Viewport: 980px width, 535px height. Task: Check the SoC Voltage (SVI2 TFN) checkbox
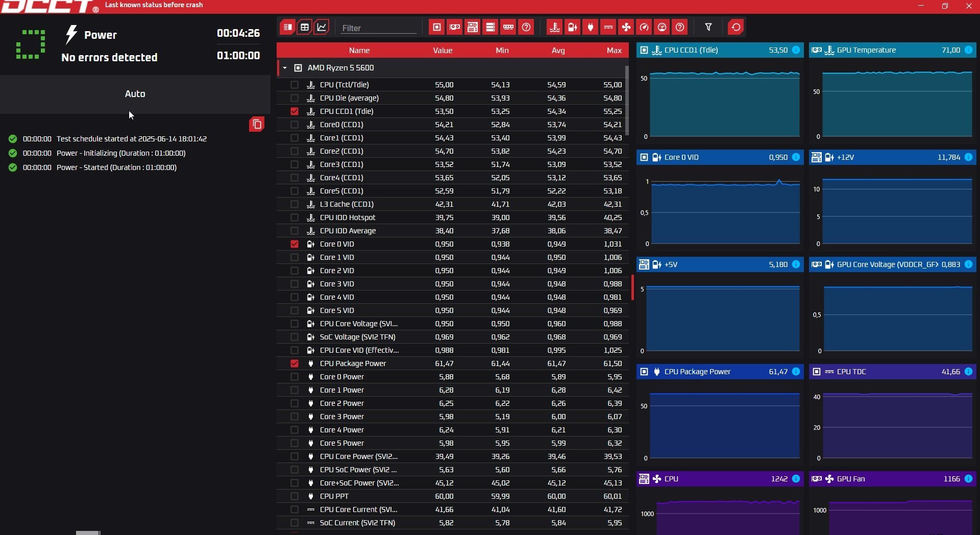[x=295, y=337]
